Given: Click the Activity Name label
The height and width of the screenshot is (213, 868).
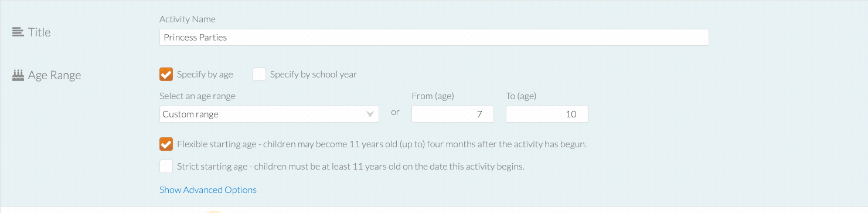Looking at the screenshot, I should click(x=188, y=19).
